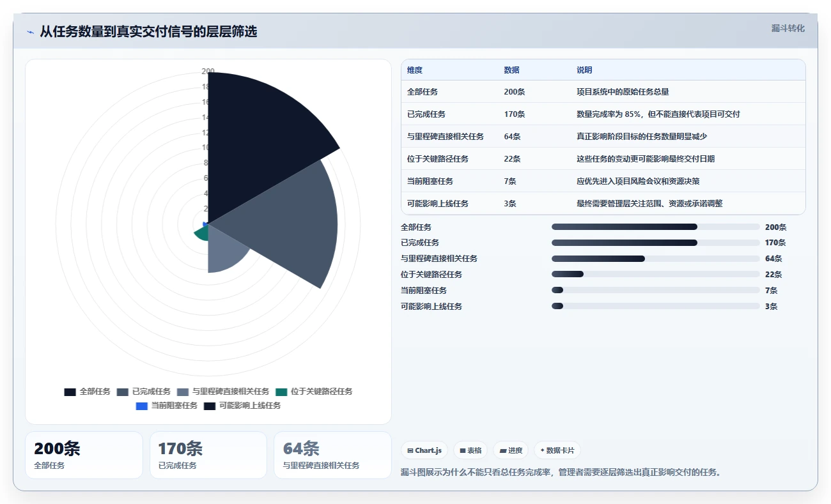
Task: Click the 数据卡片 tag chip
Action: pyautogui.click(x=557, y=450)
